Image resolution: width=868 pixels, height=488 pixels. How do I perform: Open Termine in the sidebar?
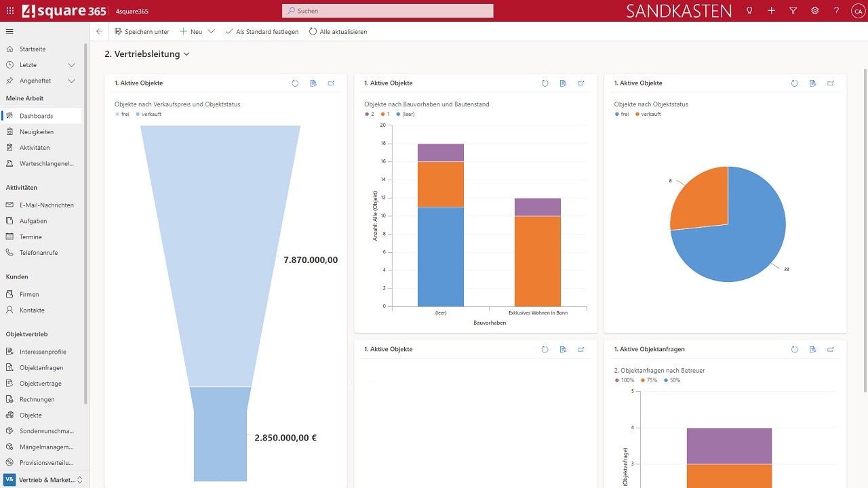(x=41, y=237)
